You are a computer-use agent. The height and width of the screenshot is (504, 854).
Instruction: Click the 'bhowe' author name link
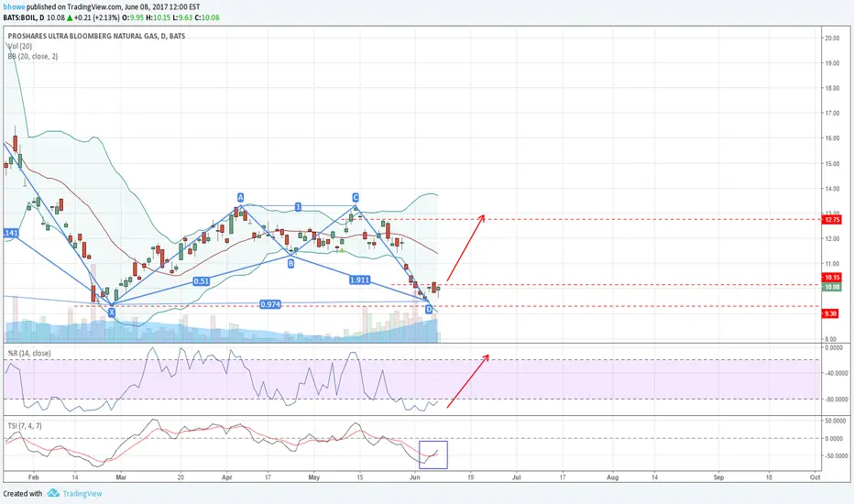click(x=14, y=7)
